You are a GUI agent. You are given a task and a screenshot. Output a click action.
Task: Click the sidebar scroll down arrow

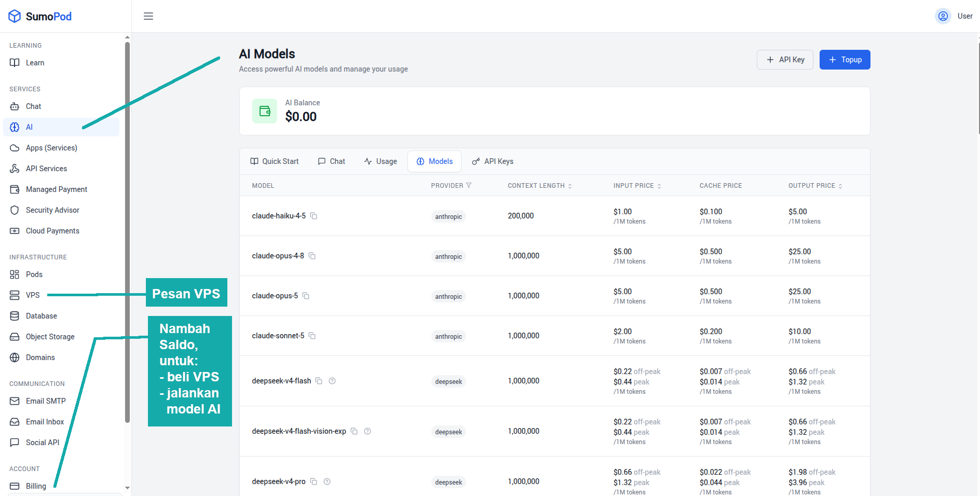(x=127, y=488)
